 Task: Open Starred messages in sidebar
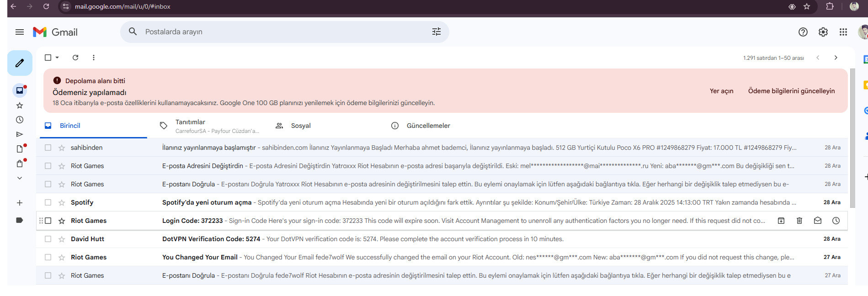(x=20, y=106)
